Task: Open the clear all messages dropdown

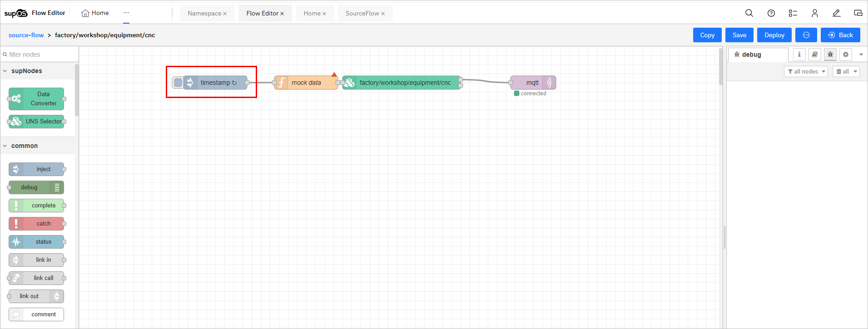Action: coord(846,71)
